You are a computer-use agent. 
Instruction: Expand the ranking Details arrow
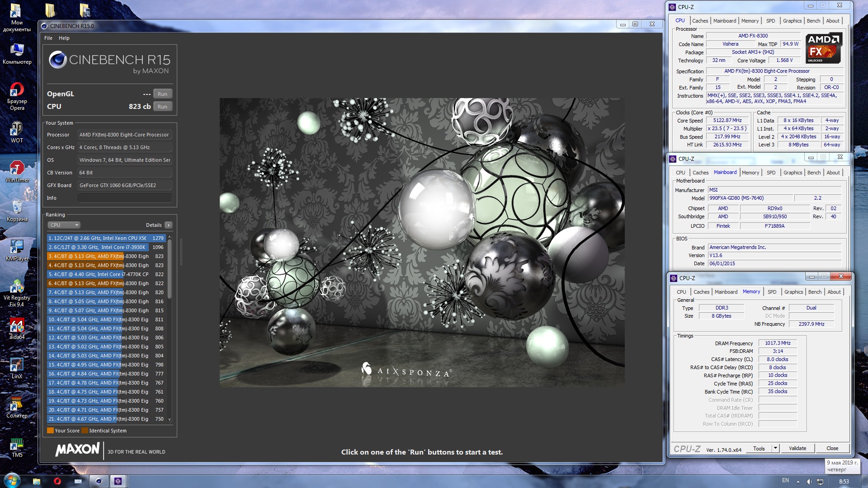point(168,225)
